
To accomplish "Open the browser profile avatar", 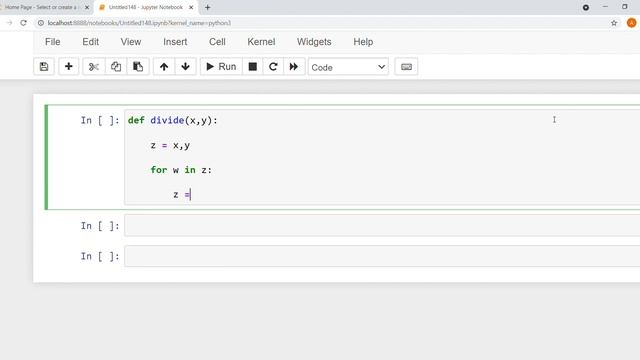I will tap(631, 23).
